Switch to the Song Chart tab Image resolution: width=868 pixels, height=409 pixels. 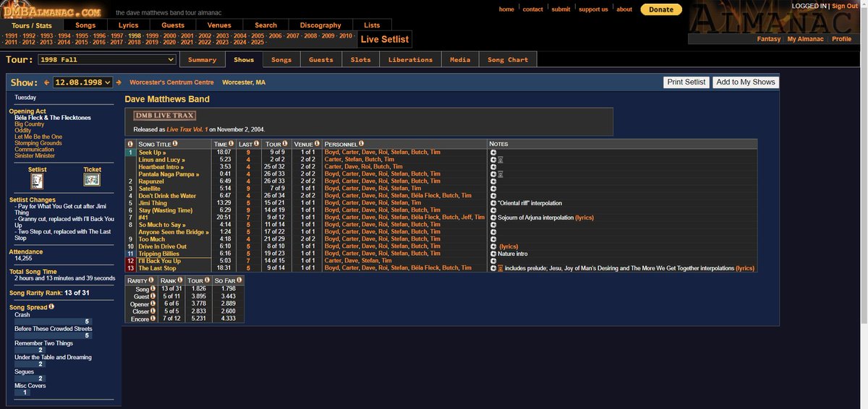point(508,60)
